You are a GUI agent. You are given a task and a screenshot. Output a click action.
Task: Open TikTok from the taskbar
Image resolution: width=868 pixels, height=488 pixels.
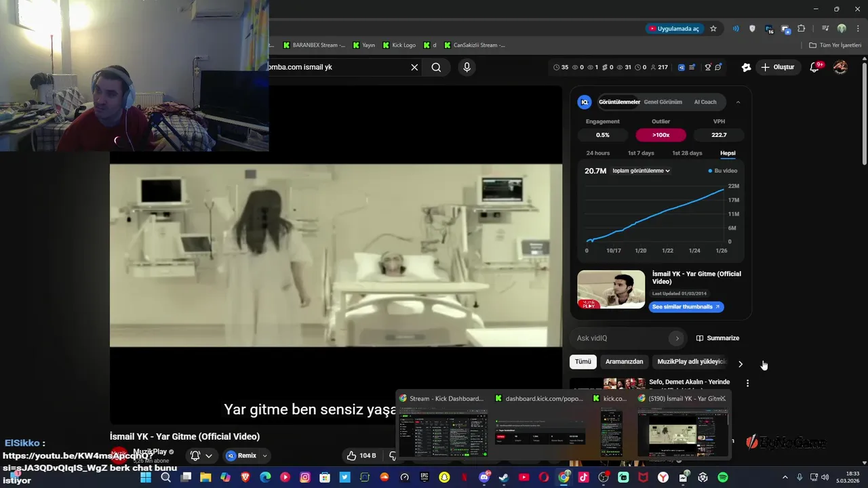point(583,477)
